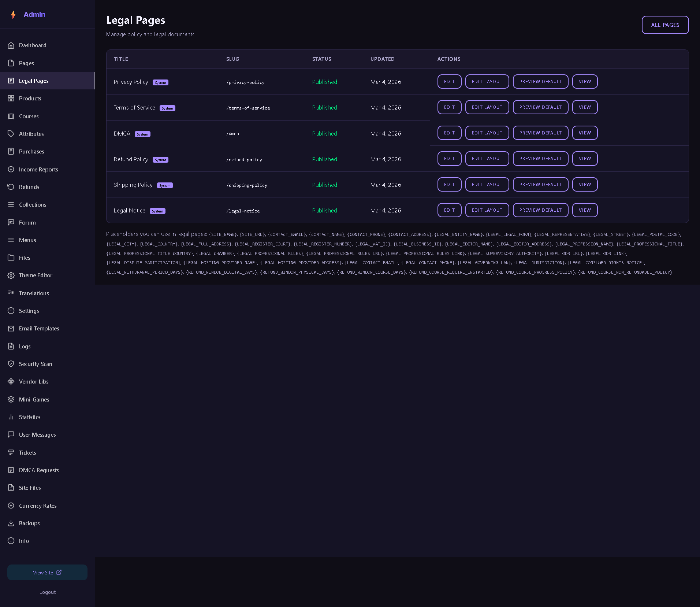
Task: Open Menus in the sidebar
Action: (x=47, y=240)
